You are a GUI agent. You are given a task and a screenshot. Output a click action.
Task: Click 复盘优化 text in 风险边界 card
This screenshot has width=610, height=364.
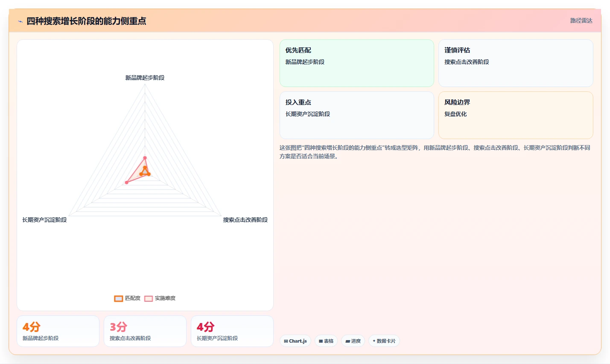(x=455, y=114)
